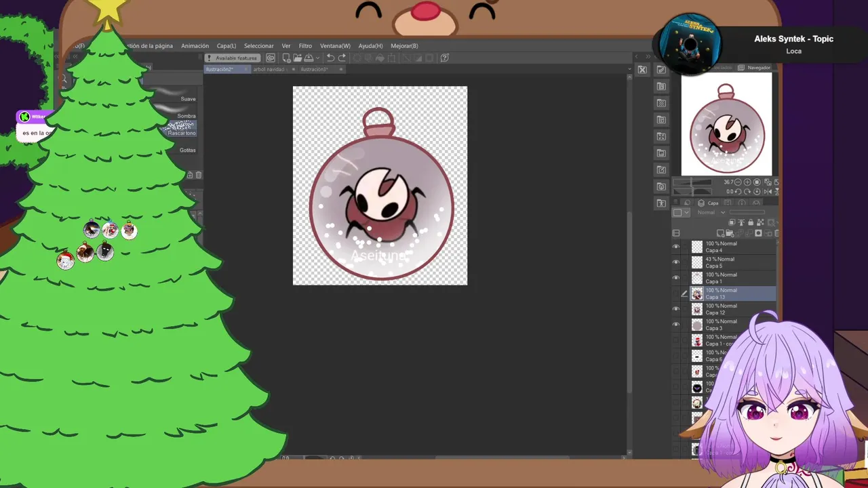Zoom in with Navigator plus icon
This screenshot has width=868, height=488.
pos(747,182)
